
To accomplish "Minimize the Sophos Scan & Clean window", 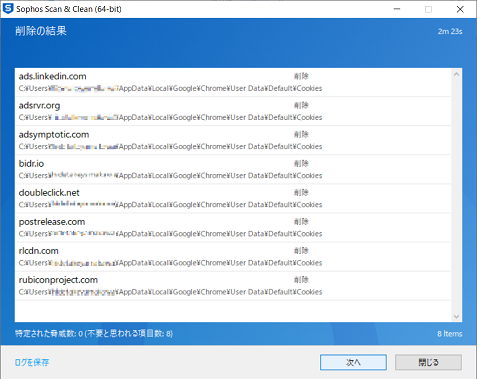I will point(397,9).
